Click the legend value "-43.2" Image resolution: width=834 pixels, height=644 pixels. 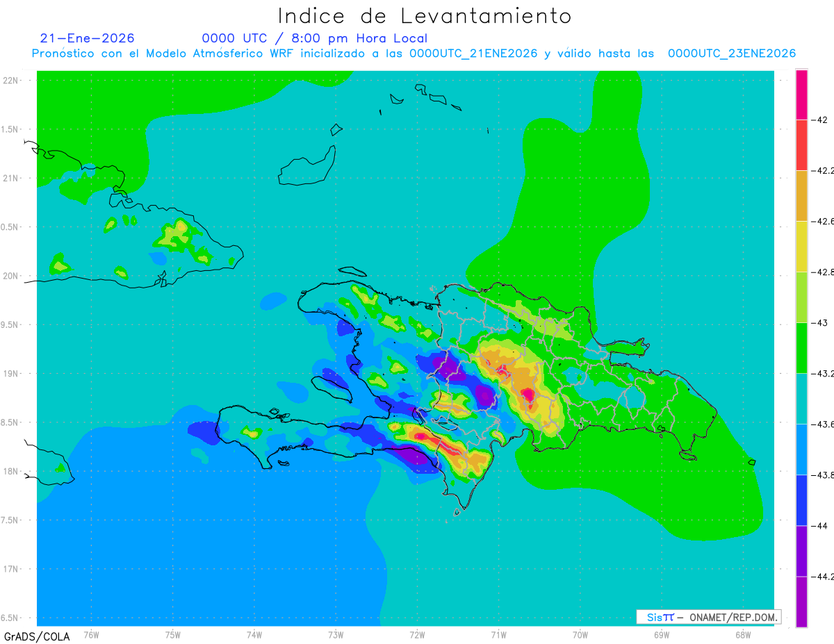tap(823, 374)
